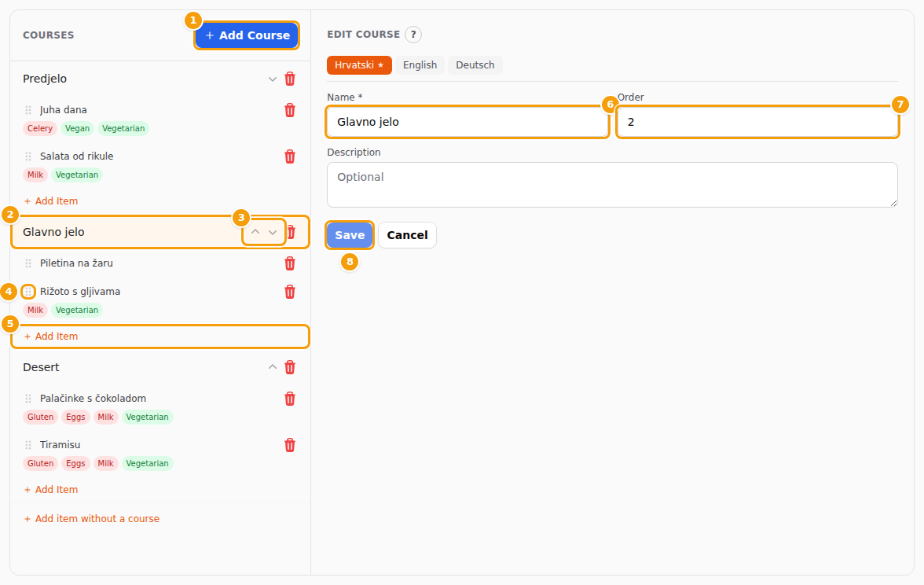924x585 pixels.
Task: Delete the Palačinke s čokoladom item
Action: [x=290, y=399]
